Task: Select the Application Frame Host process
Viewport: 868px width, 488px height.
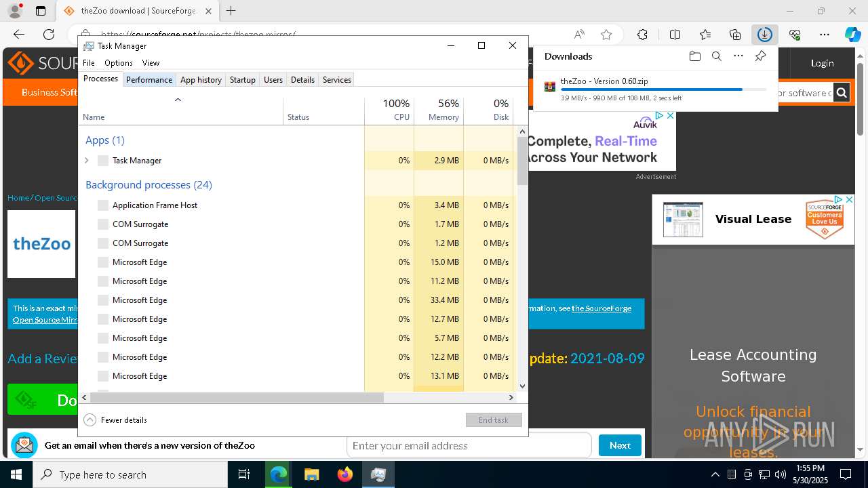Action: tap(296, 205)
